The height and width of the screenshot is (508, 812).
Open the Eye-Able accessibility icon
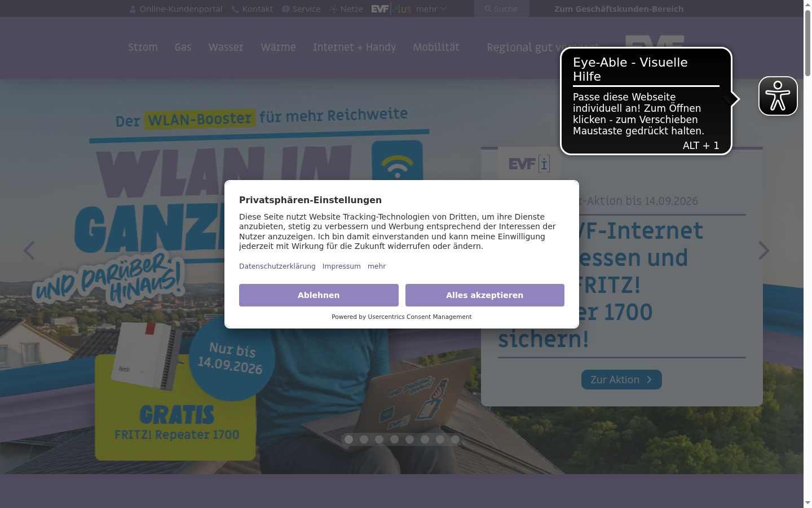(x=778, y=96)
